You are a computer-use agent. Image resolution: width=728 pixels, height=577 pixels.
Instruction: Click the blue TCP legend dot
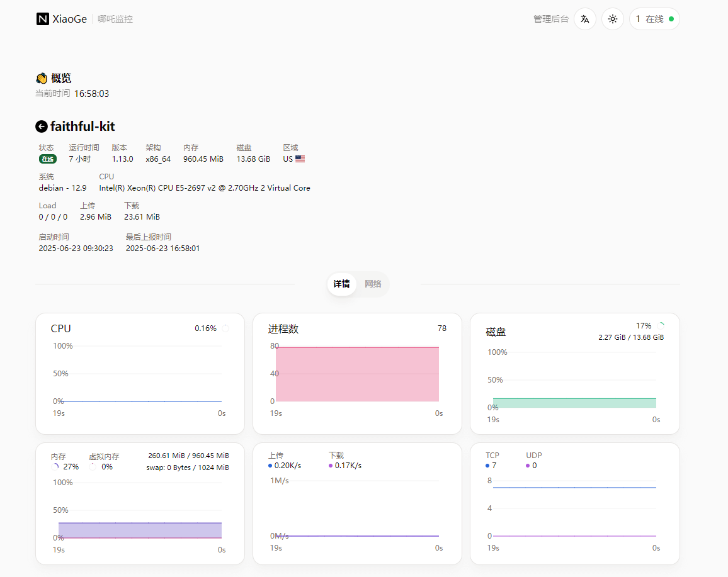(487, 466)
